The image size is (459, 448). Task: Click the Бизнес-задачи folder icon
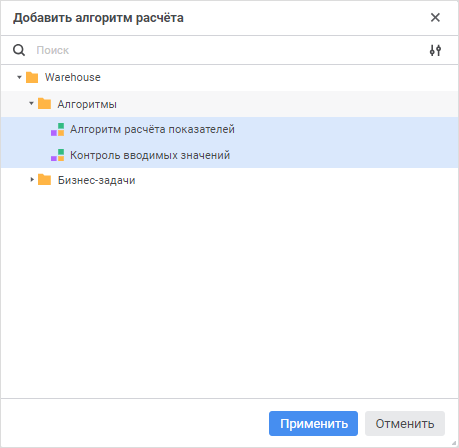coord(44,180)
